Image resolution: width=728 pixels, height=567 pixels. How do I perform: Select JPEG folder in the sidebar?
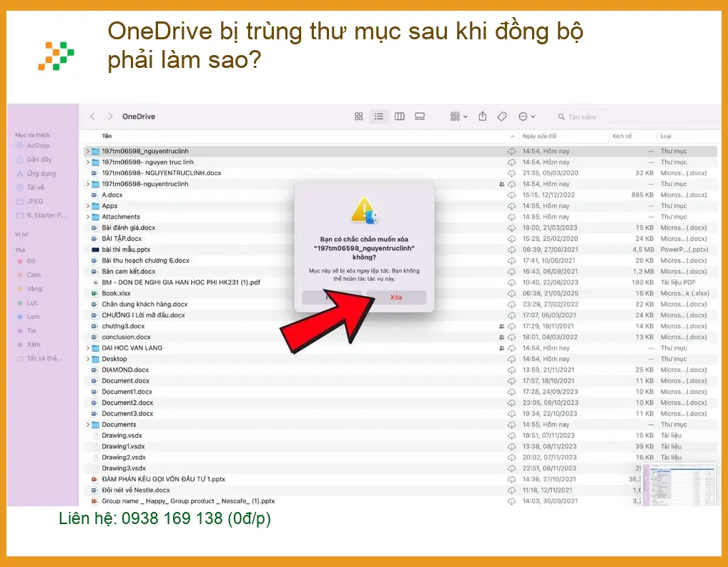tap(30, 201)
